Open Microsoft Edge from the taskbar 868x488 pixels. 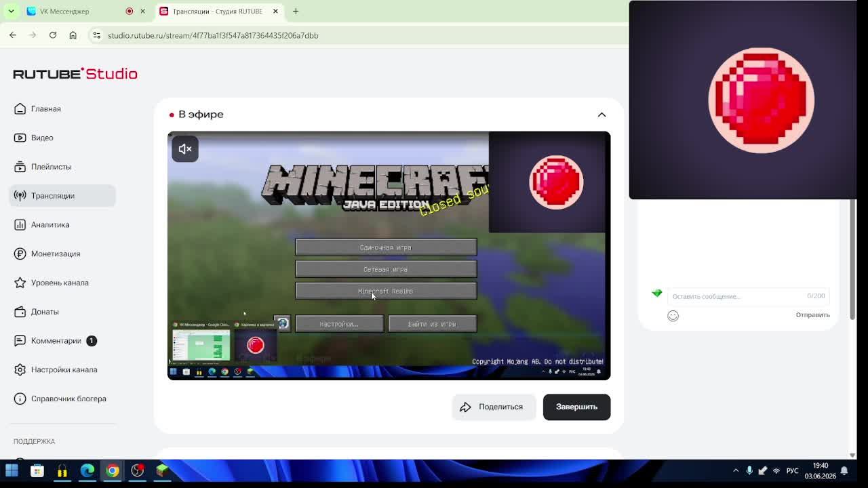click(87, 470)
